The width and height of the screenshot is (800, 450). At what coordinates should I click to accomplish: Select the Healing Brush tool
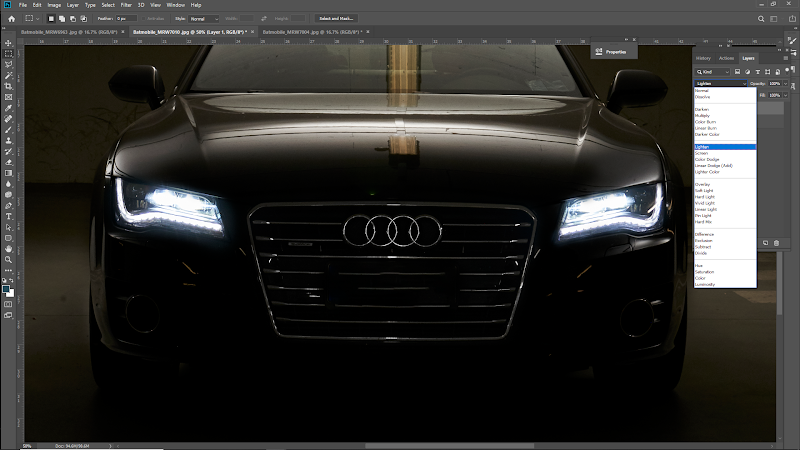pyautogui.click(x=8, y=119)
